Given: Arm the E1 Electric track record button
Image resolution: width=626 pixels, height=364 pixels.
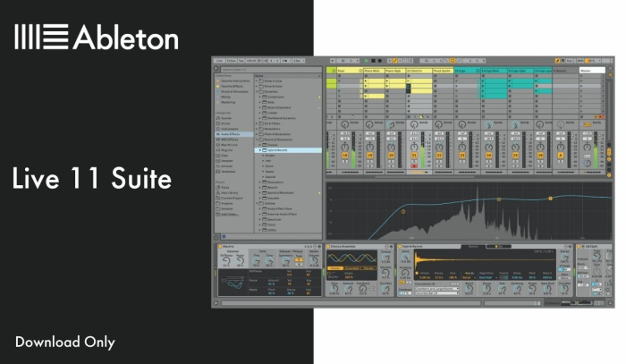Looking at the screenshot, I should coord(415,165).
